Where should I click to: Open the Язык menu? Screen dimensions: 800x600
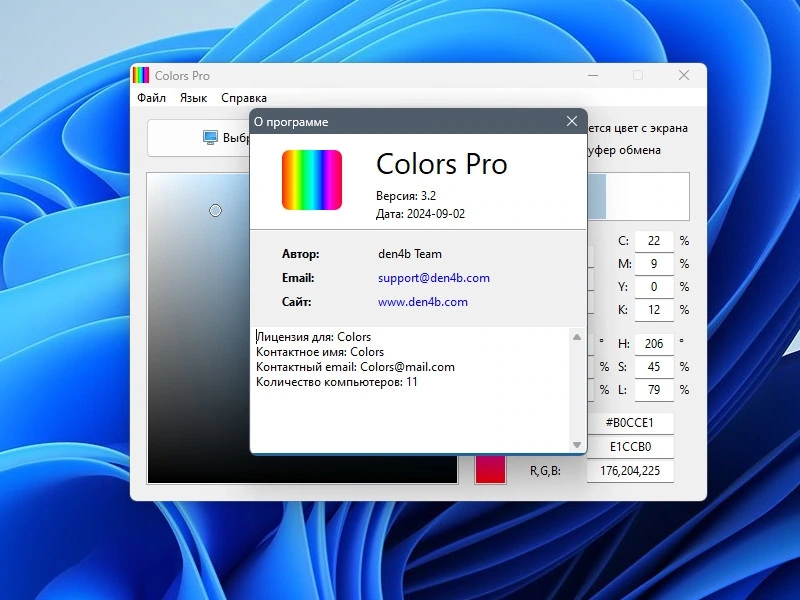(x=193, y=98)
